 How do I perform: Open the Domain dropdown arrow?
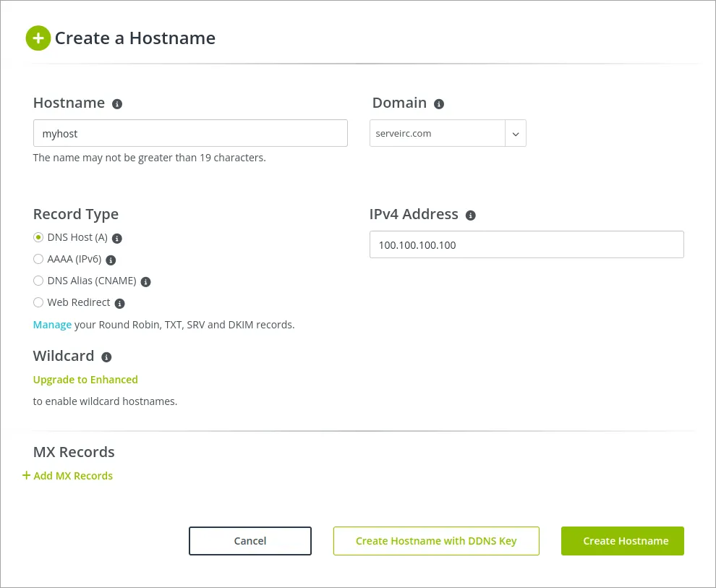pyautogui.click(x=516, y=134)
